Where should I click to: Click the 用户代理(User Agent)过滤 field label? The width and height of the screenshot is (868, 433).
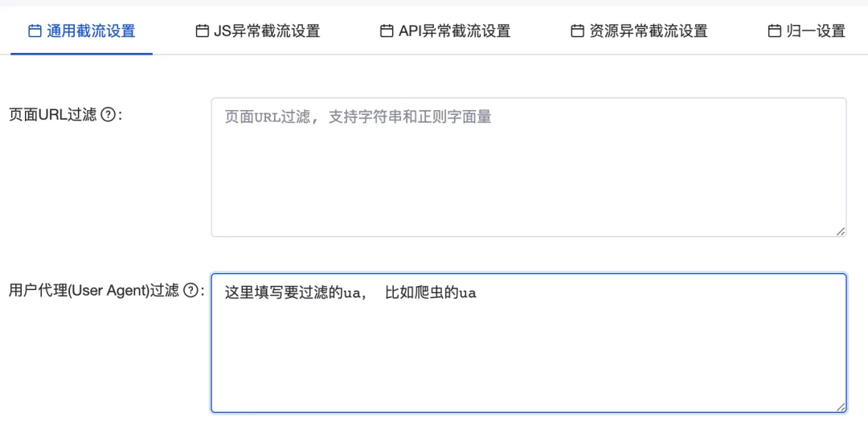coord(94,290)
